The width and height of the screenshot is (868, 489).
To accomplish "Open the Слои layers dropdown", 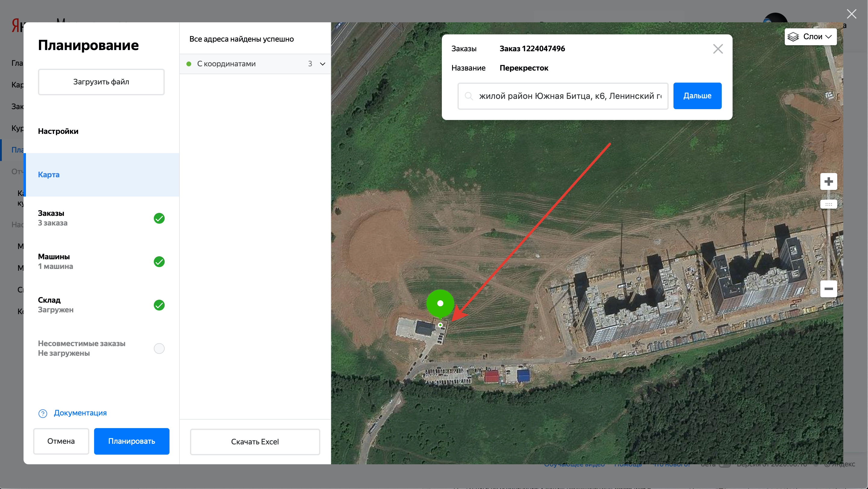I will pos(817,37).
